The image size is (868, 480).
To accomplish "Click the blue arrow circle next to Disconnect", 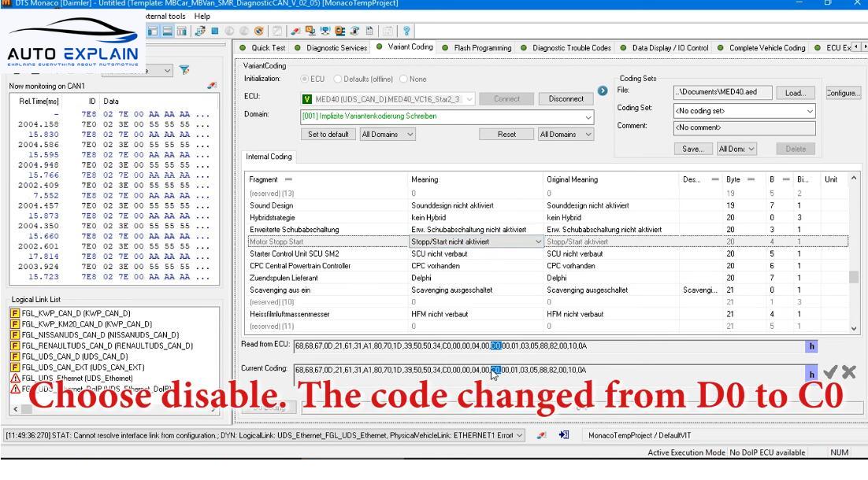I will pos(603,90).
